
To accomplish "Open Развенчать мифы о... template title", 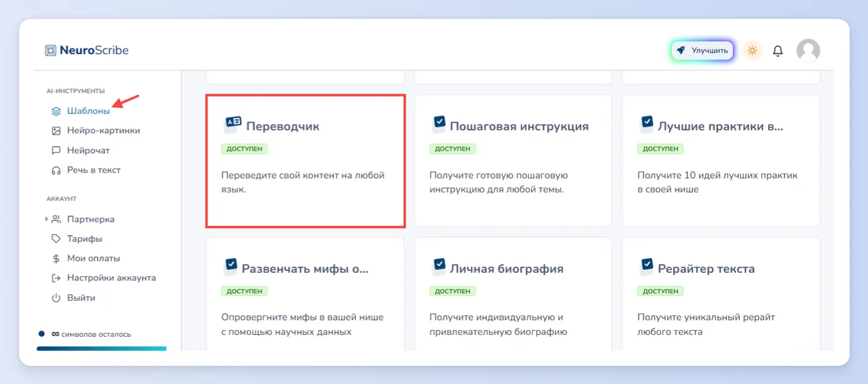I will click(x=305, y=269).
